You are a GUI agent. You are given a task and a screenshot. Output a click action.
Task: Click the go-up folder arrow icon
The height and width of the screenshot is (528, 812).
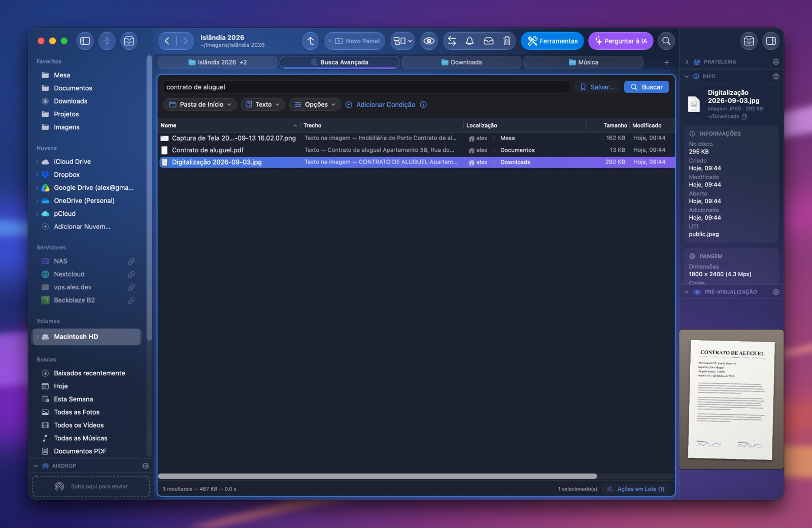(311, 41)
